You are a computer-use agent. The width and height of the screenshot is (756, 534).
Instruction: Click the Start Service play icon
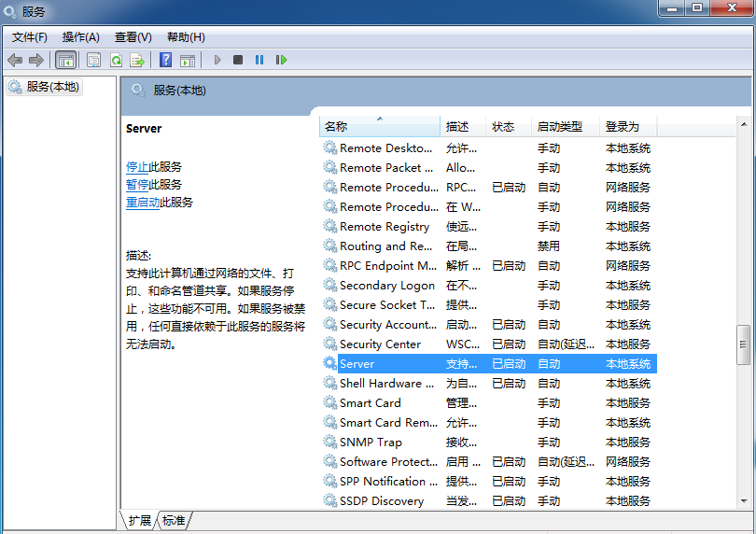(x=217, y=60)
